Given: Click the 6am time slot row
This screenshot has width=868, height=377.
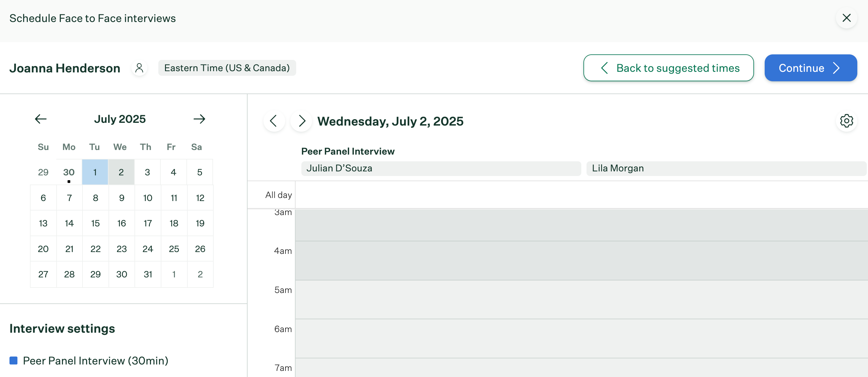Looking at the screenshot, I should 581,339.
